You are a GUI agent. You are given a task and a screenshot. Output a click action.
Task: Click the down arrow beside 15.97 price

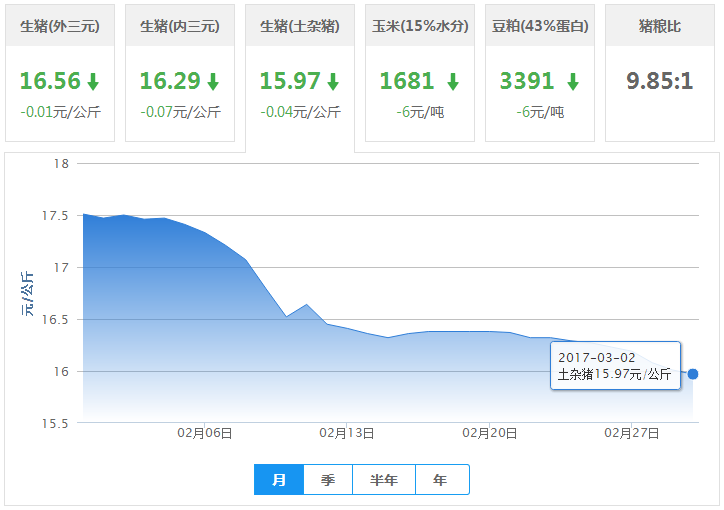333,82
